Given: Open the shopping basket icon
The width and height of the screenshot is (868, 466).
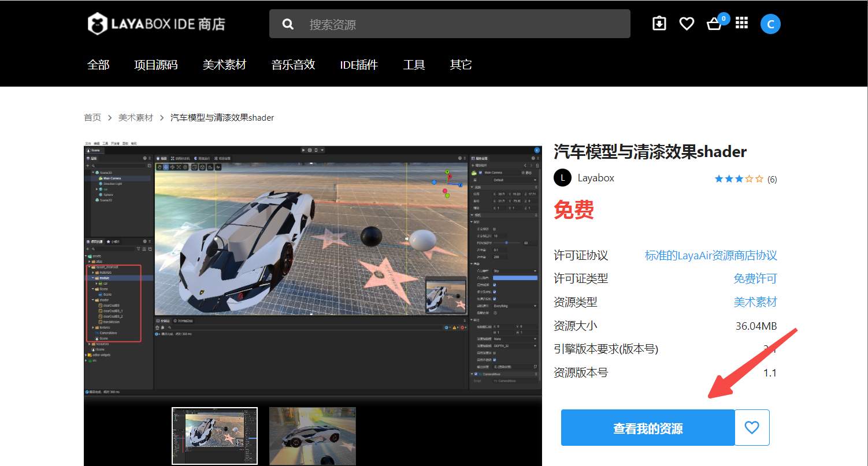Looking at the screenshot, I should point(714,24).
